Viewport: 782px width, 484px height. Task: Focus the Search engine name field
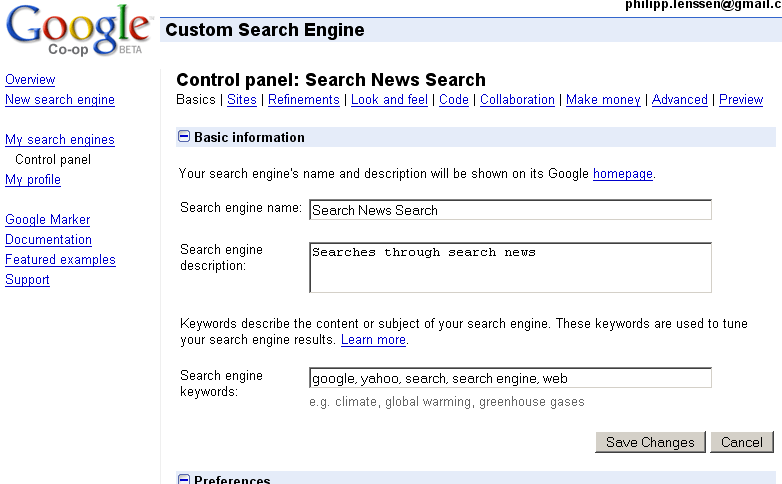510,210
